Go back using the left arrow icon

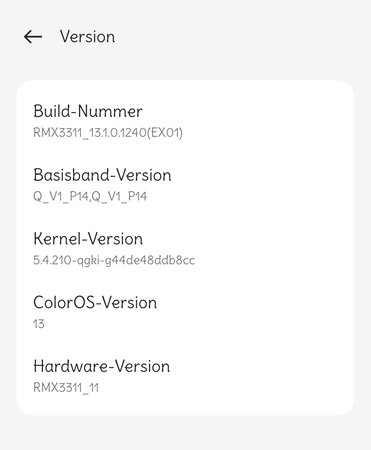pyautogui.click(x=33, y=37)
